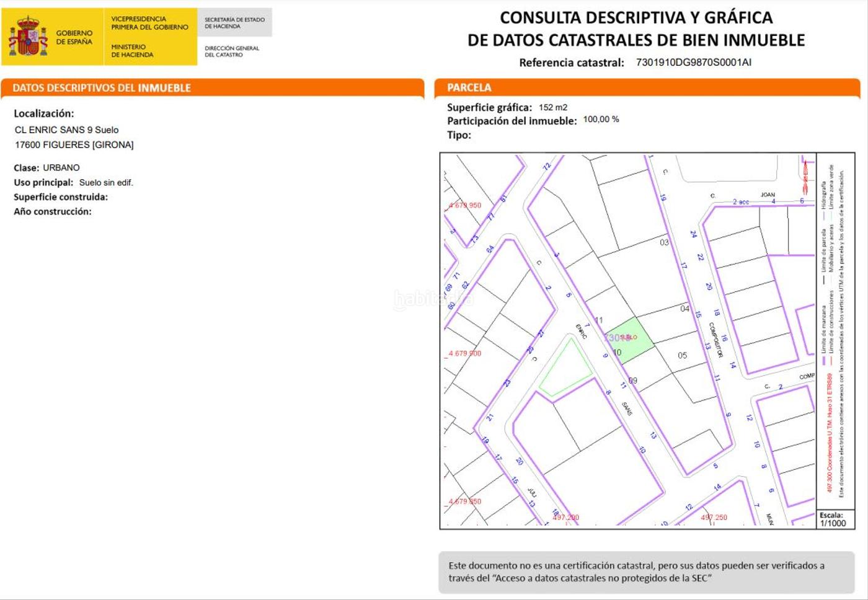Click the parcel labeled 04 on map
Viewport: 868px width, 600px height.
[x=684, y=308]
